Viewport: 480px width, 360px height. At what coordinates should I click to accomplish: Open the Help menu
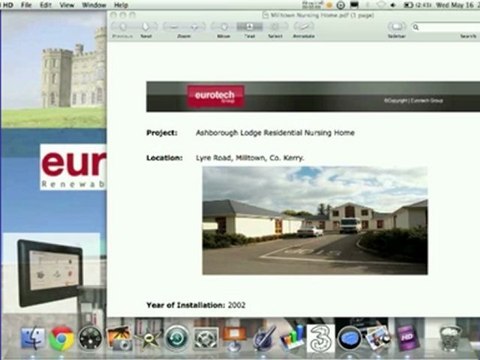[x=121, y=5]
